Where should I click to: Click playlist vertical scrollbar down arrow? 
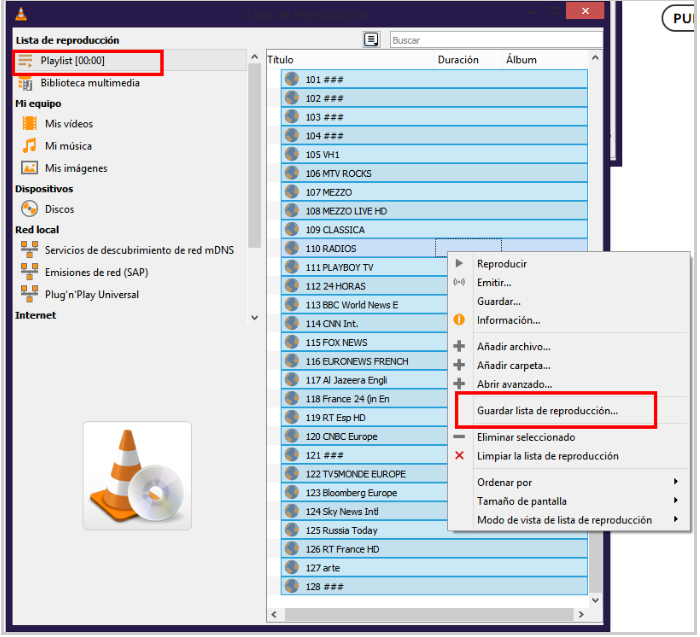[595, 600]
